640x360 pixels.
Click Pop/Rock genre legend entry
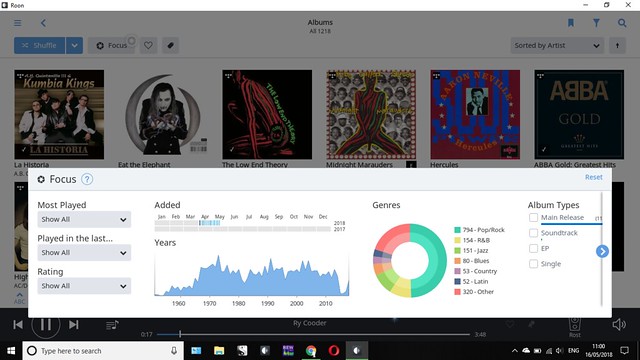479,230
